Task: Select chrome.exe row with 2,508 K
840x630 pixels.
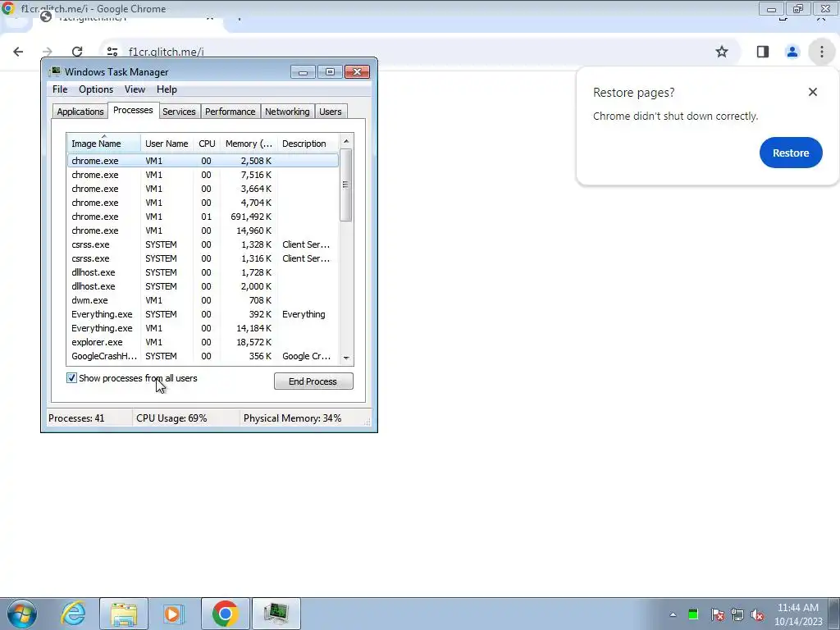Action: pos(203,161)
